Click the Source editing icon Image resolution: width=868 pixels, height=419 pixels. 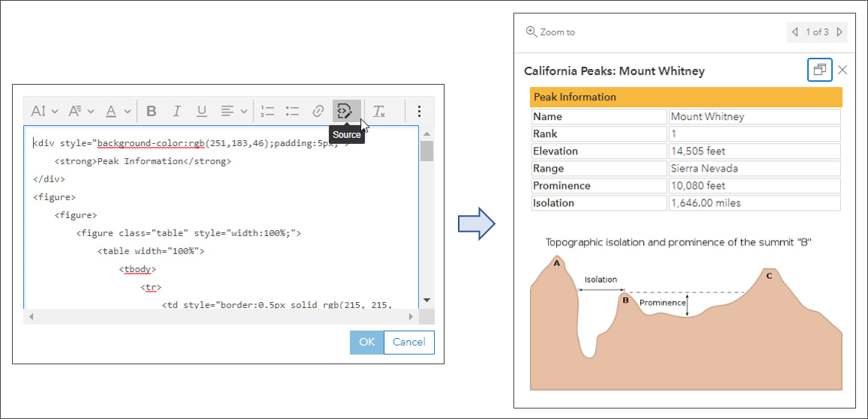click(x=345, y=112)
